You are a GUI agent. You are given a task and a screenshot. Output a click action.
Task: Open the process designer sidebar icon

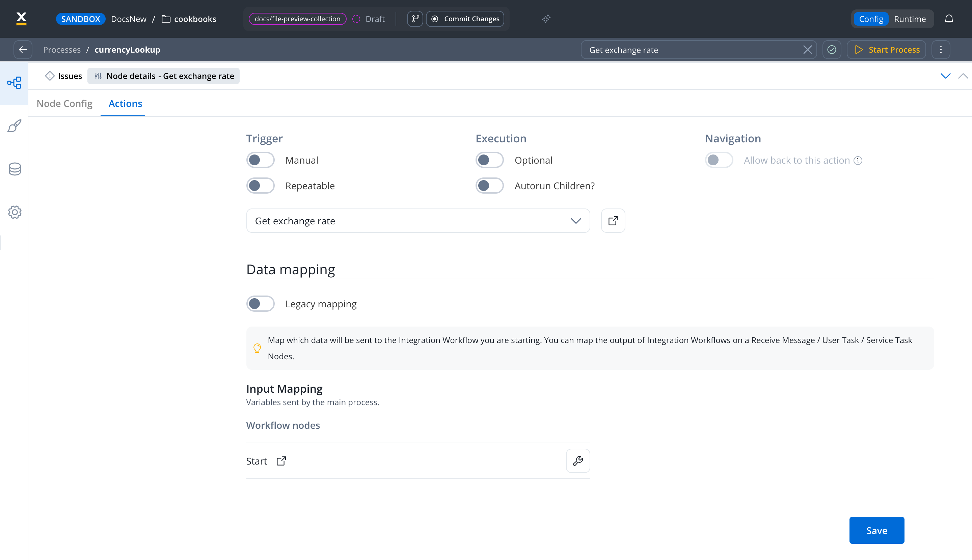tap(14, 83)
